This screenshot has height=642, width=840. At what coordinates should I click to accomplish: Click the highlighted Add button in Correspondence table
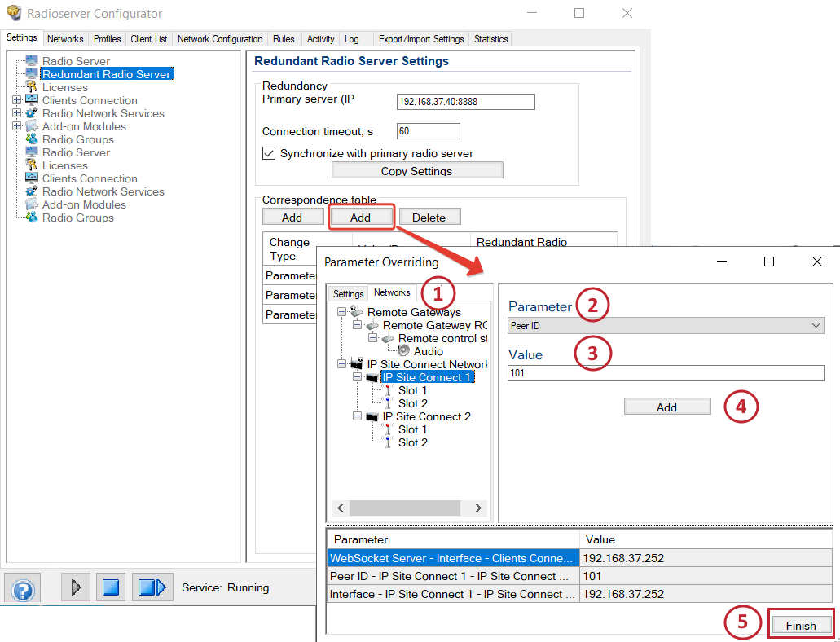pyautogui.click(x=361, y=217)
